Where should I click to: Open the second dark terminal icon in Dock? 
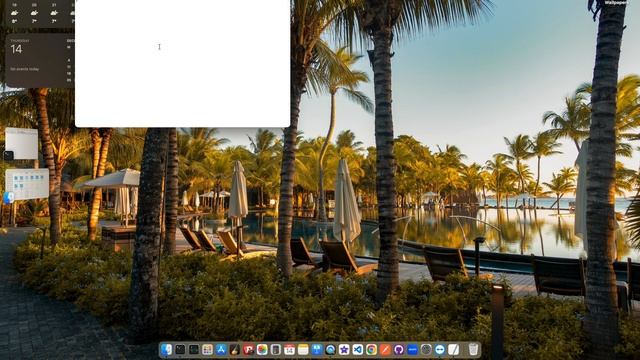coord(194,349)
